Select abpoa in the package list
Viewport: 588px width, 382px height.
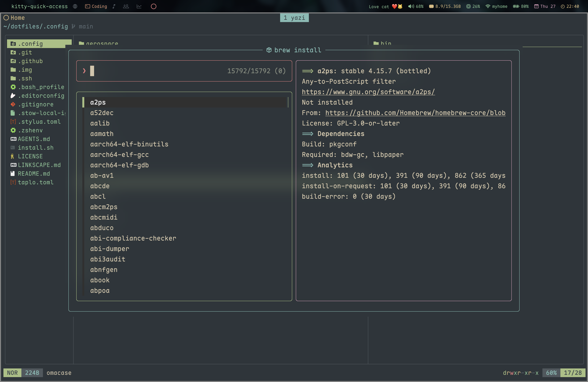(100, 291)
